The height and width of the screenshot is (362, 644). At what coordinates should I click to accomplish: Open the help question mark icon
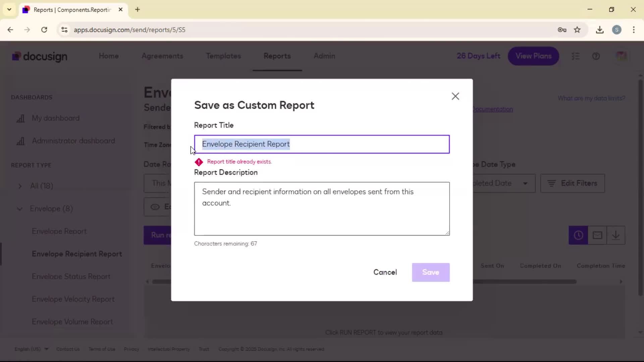coord(596,56)
